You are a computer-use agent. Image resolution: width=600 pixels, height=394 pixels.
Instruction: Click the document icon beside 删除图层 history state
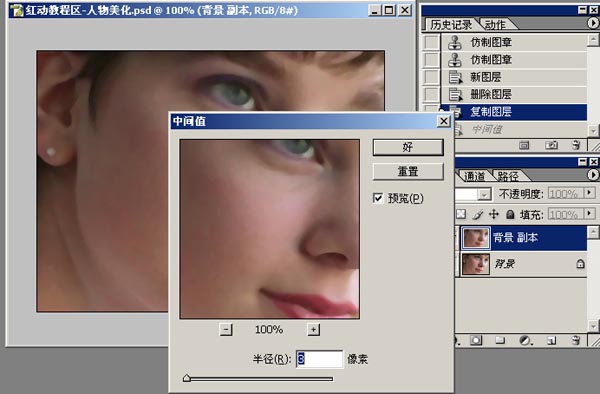[x=455, y=94]
